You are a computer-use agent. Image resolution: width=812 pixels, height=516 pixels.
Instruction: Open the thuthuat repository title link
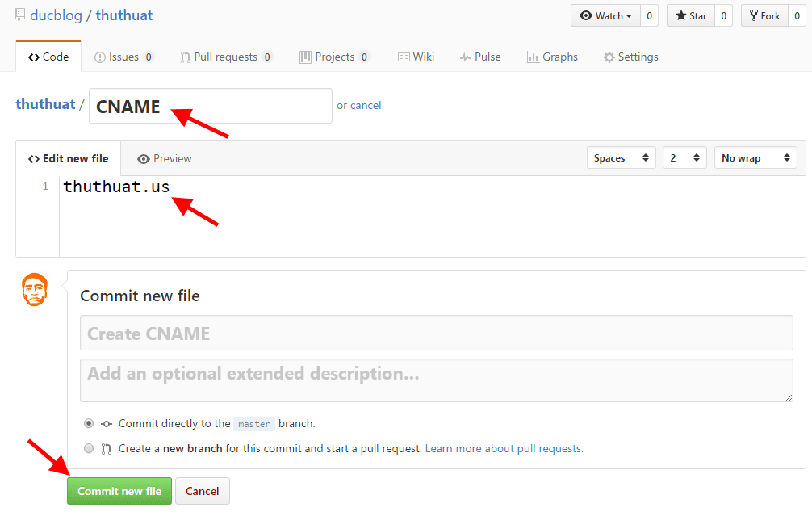point(124,15)
